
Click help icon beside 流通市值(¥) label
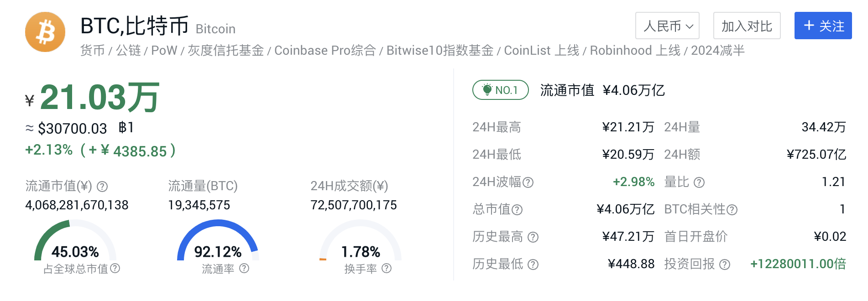[103, 187]
